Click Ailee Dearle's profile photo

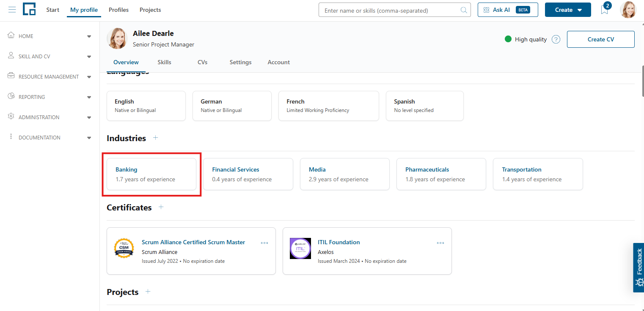tap(117, 38)
